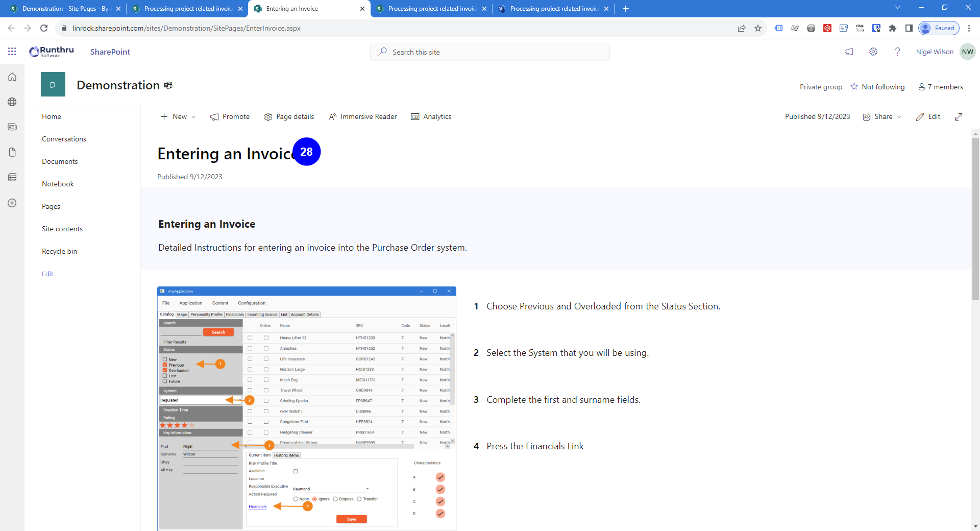Bookmark this page with star icon
Image resolution: width=980 pixels, height=531 pixels.
click(x=758, y=28)
